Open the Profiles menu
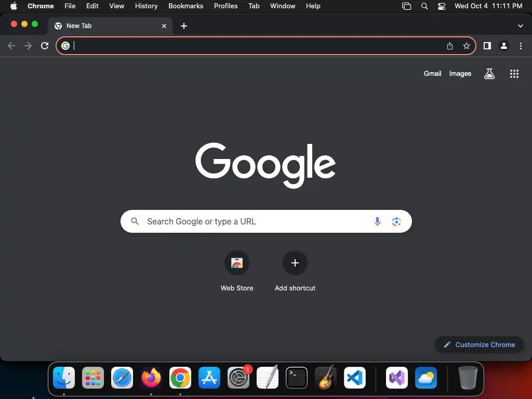 226,6
